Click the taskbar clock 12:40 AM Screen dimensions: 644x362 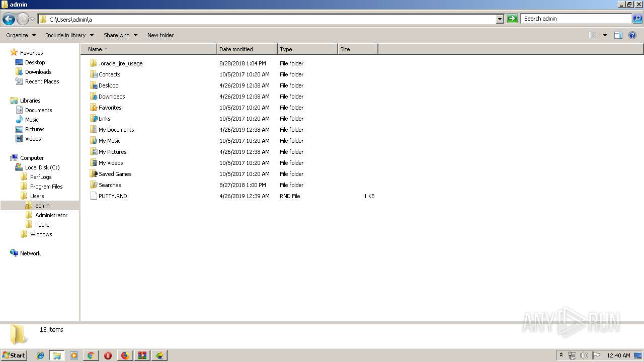(x=618, y=355)
